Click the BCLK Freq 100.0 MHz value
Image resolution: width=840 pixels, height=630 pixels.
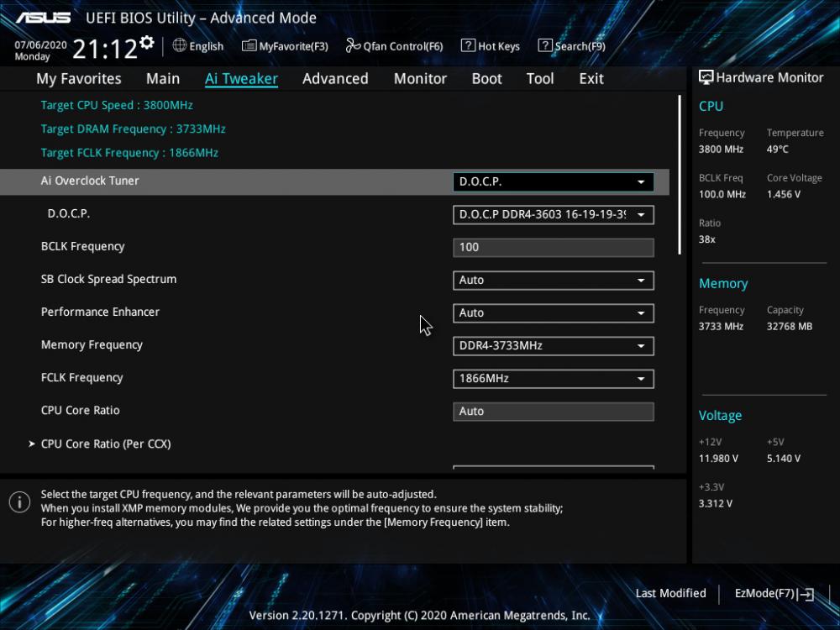click(x=722, y=195)
